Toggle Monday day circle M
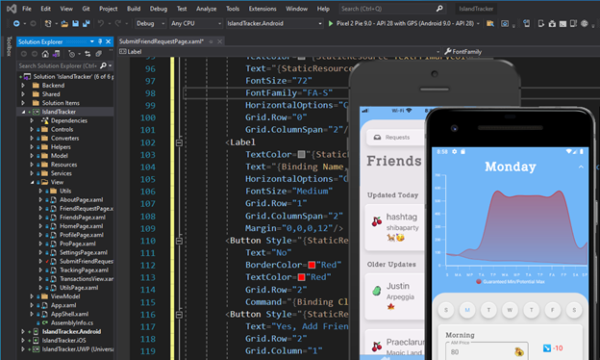 pos(467,310)
